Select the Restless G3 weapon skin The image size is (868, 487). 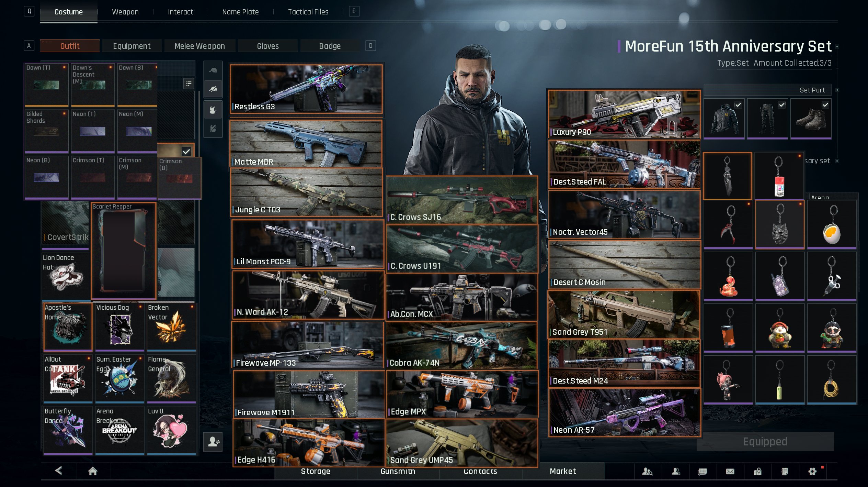tap(306, 89)
